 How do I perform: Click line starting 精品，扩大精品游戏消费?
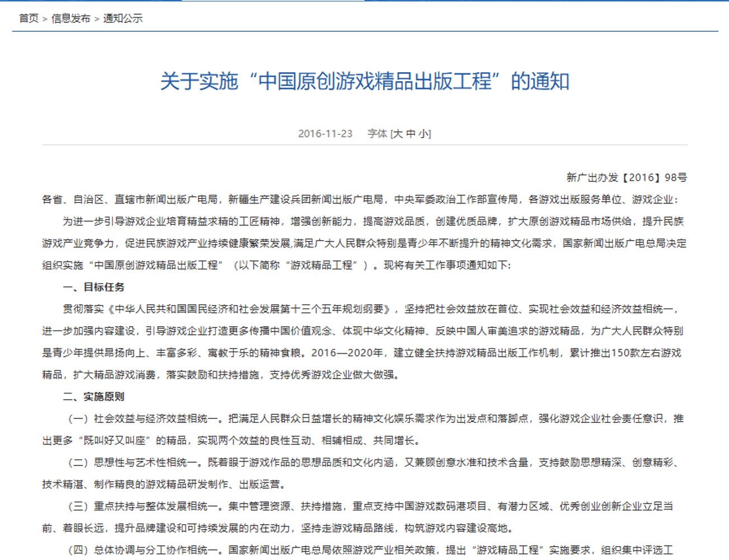point(222,375)
